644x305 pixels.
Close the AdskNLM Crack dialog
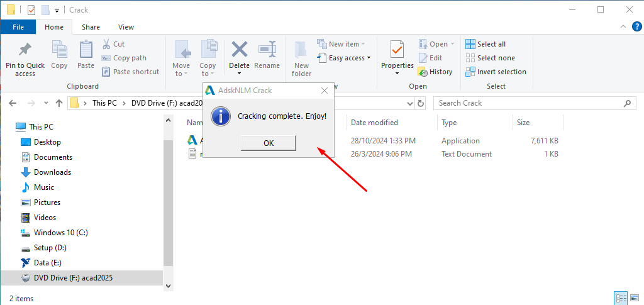pyautogui.click(x=325, y=91)
